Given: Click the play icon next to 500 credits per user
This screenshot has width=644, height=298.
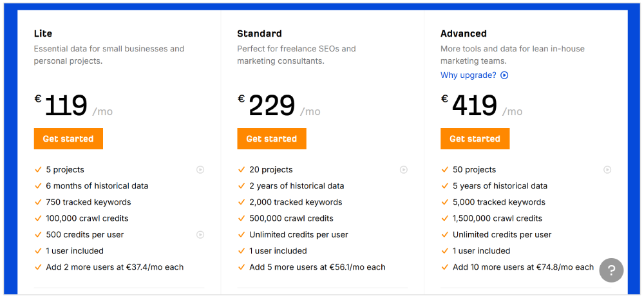Looking at the screenshot, I should tap(200, 235).
